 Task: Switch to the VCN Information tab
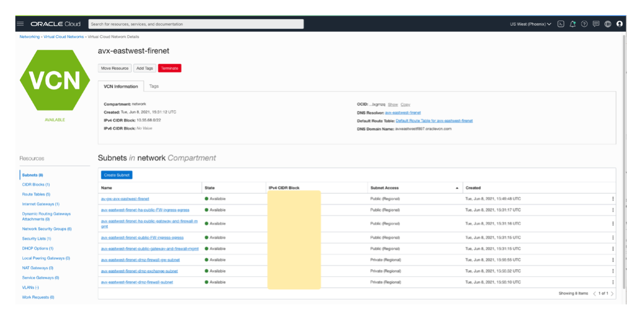click(x=121, y=86)
